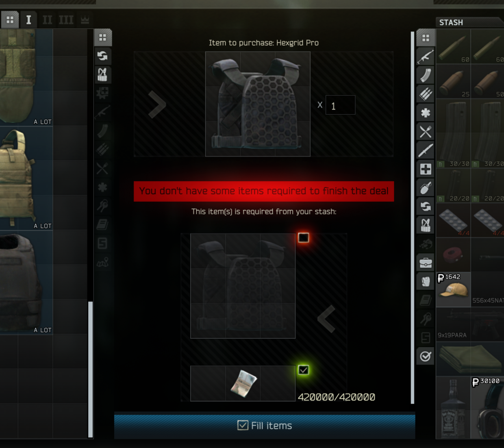Open trader barter exchange category icon

tap(102, 56)
